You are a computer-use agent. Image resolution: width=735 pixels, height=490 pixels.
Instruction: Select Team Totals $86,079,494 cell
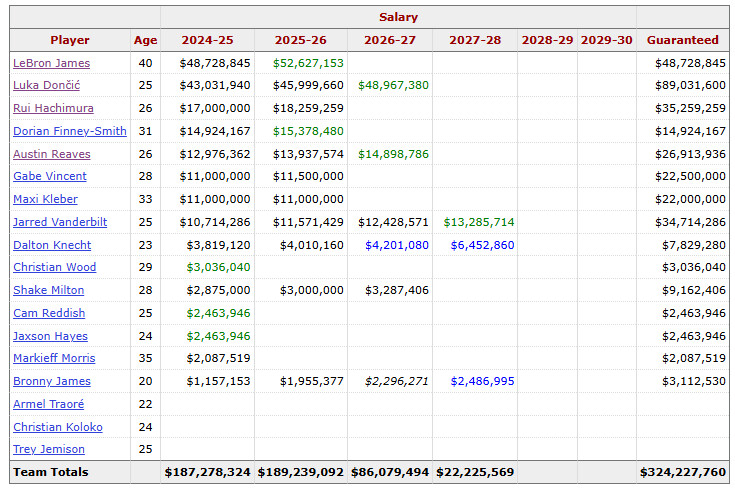(390, 472)
